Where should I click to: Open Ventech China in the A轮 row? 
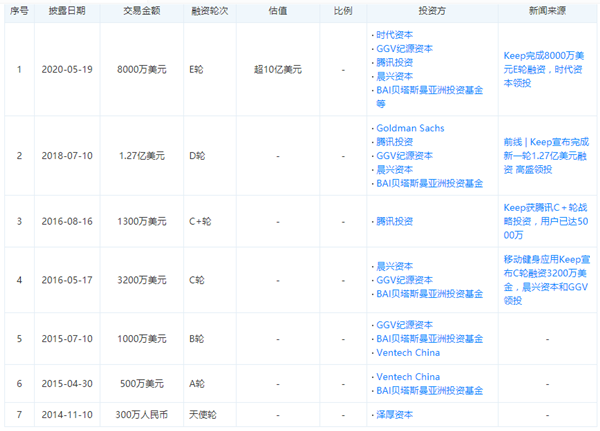click(x=407, y=376)
